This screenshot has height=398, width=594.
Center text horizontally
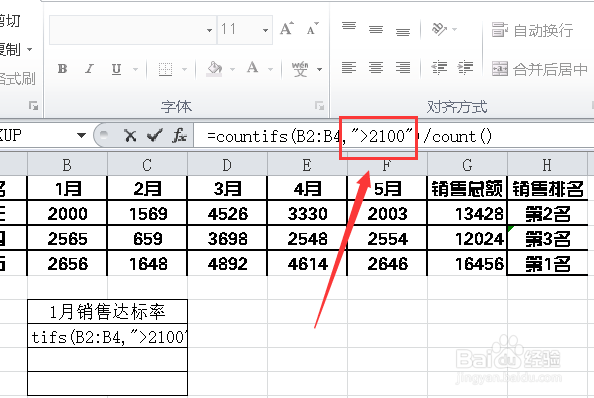376,68
